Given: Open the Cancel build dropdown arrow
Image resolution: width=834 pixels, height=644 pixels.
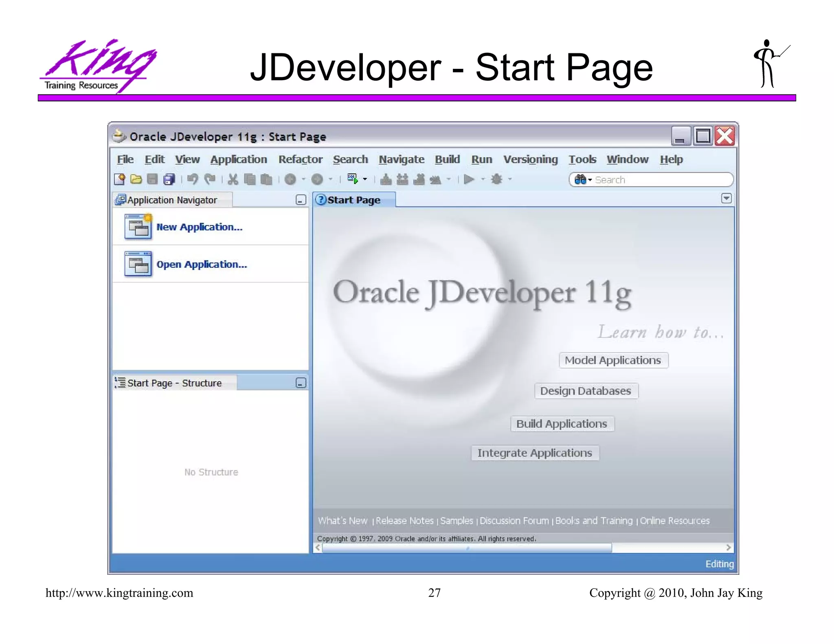Looking at the screenshot, I should (x=449, y=179).
